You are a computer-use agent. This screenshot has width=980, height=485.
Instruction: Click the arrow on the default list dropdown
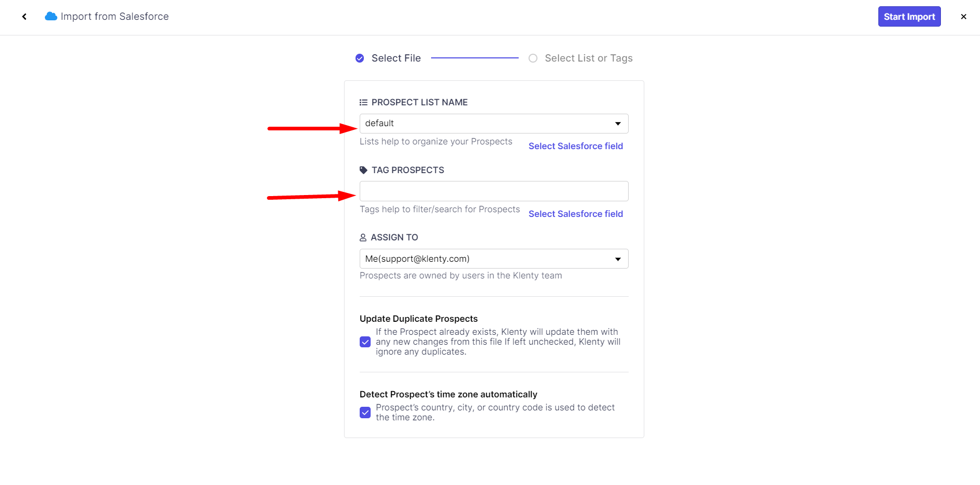click(618, 124)
